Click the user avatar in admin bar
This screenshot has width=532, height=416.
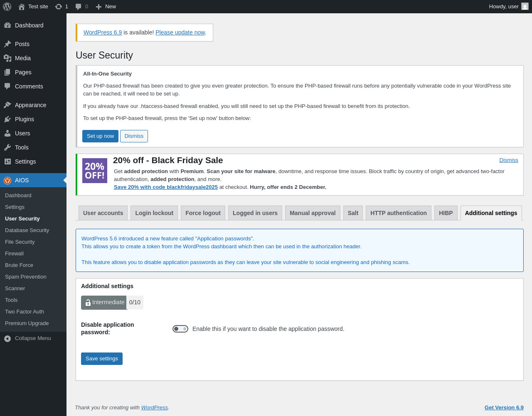525,6
